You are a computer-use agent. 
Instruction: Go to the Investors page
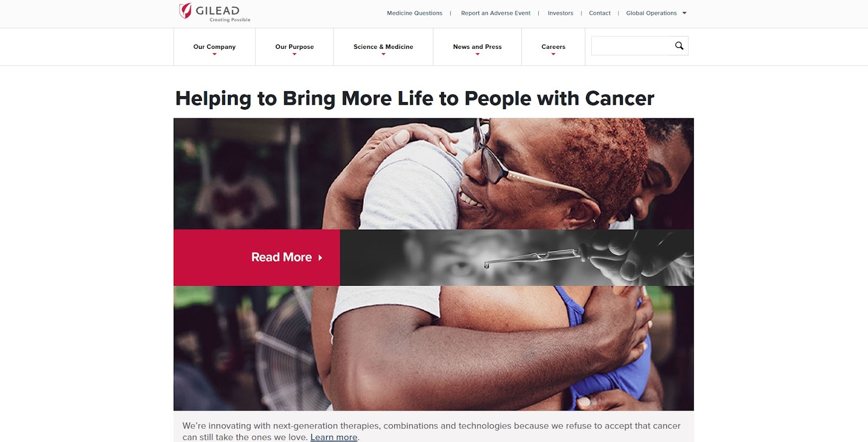tap(560, 13)
